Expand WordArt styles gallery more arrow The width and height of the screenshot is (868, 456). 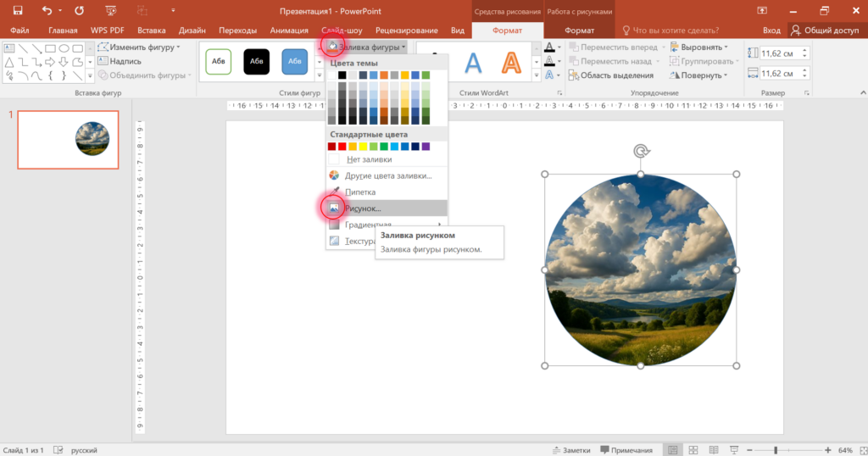536,75
